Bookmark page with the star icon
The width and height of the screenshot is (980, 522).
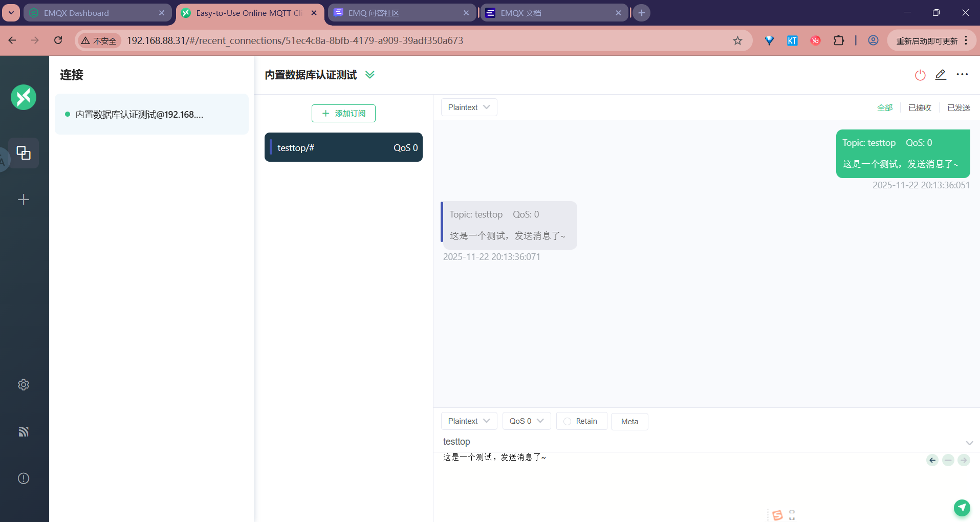737,40
